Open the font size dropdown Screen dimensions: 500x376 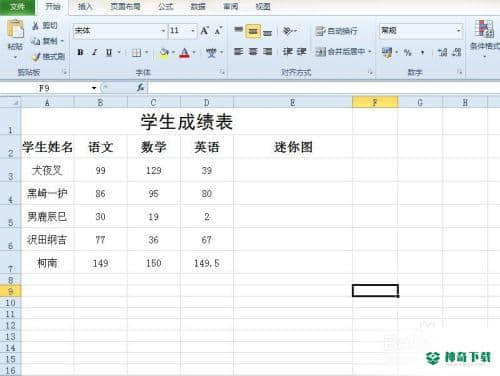(x=193, y=31)
